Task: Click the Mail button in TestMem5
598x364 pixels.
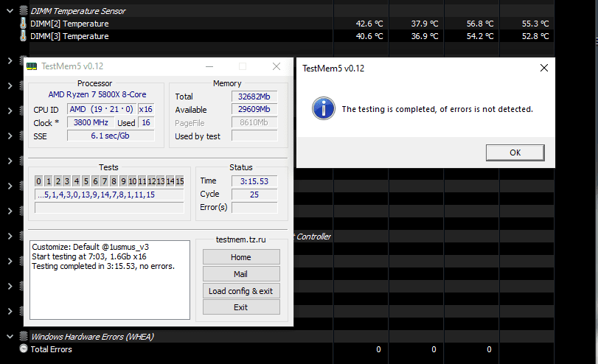Action: [241, 274]
